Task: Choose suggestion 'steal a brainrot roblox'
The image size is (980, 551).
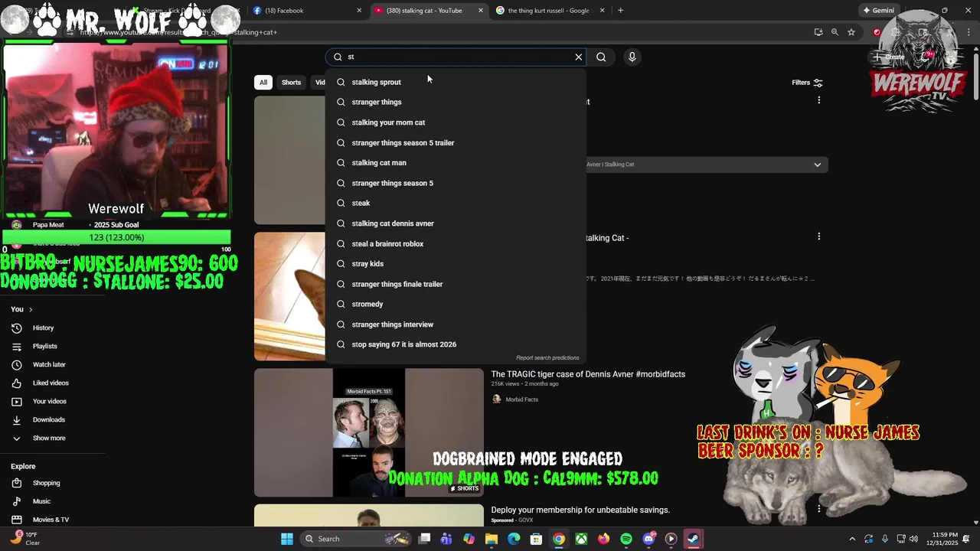Action: click(456, 243)
